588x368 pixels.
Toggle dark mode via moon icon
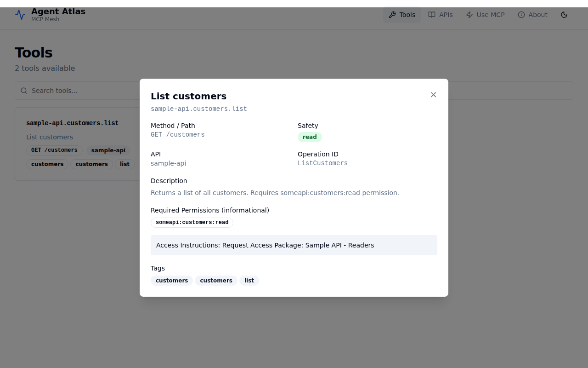564,14
